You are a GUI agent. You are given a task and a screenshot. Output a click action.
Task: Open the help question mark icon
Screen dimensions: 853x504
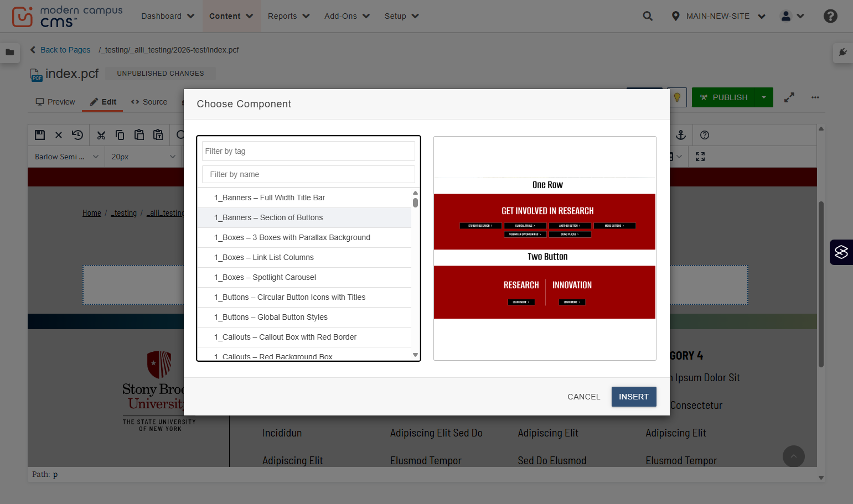point(830,16)
